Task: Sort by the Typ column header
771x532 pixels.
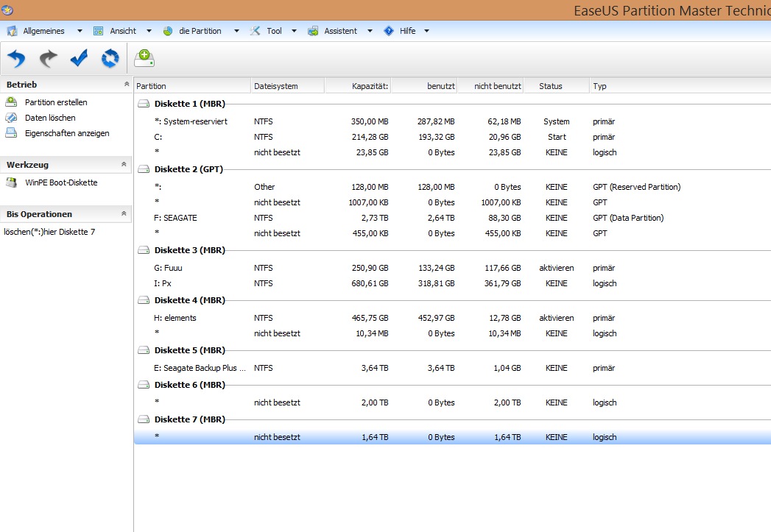Action: tap(680, 86)
